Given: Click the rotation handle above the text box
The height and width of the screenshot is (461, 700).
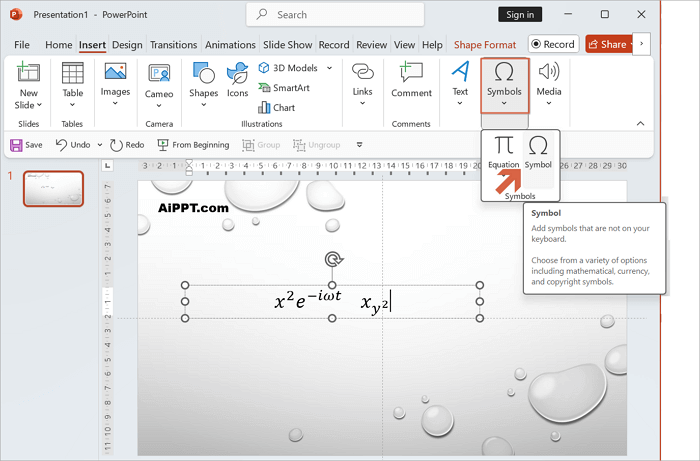Looking at the screenshot, I should pos(333,260).
